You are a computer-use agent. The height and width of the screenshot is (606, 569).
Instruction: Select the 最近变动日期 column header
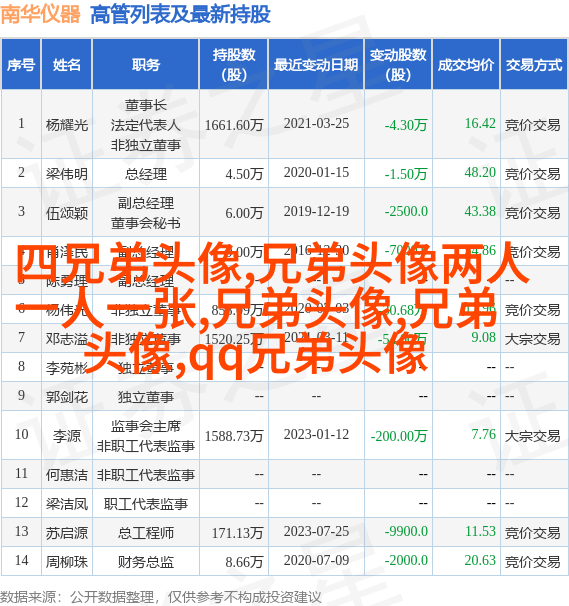coord(316,65)
